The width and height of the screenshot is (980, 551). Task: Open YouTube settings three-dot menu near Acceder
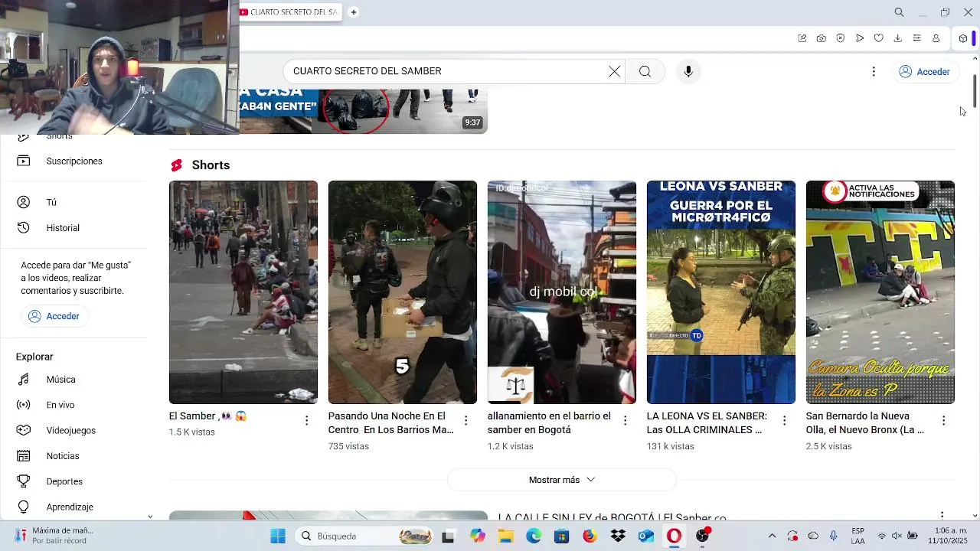[874, 71]
